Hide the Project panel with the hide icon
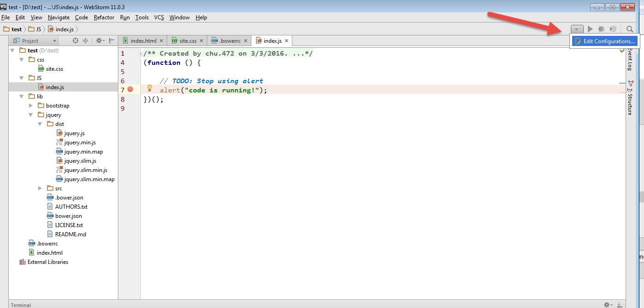 [x=112, y=40]
